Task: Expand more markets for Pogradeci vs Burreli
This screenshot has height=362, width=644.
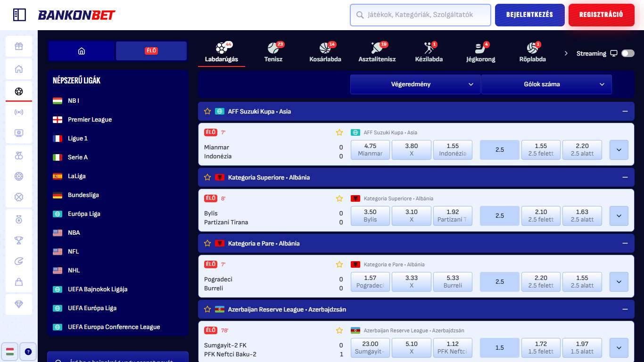Action: click(x=619, y=282)
